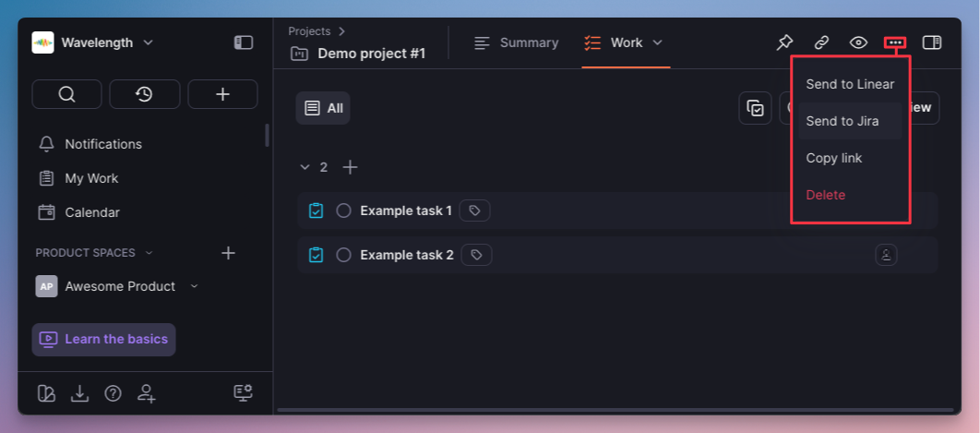Click the Learn the basics button
Viewport: 980px width, 433px height.
103,339
